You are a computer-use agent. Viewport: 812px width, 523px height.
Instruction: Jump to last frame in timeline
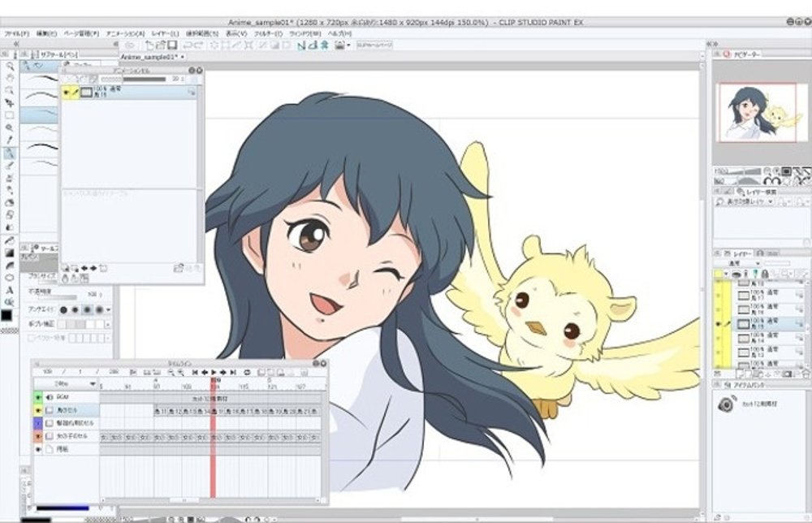(233, 372)
